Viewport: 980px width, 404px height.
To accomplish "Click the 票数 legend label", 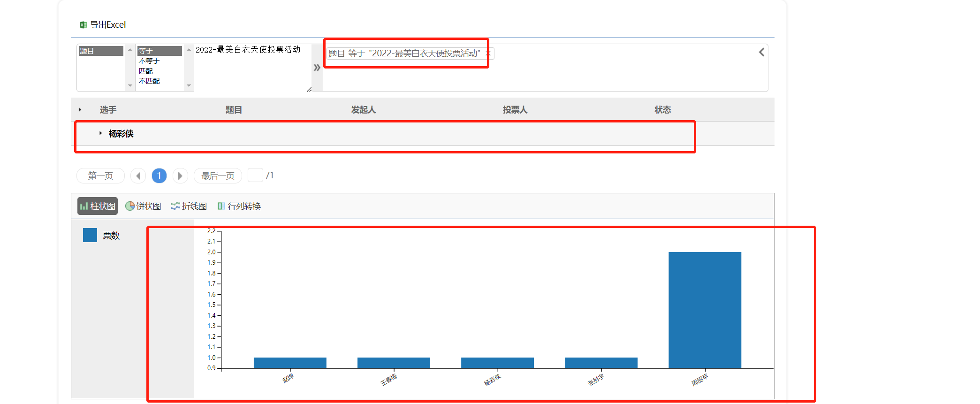I will (x=111, y=236).
